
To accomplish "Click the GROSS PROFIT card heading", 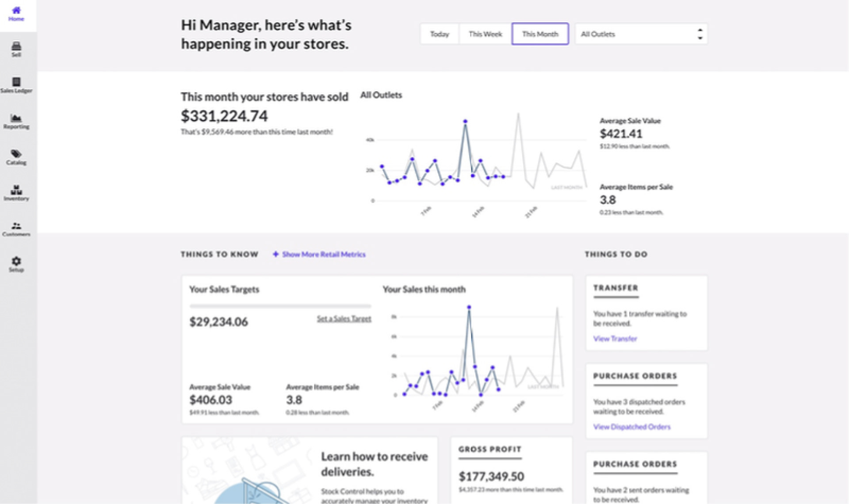I will 490,449.
